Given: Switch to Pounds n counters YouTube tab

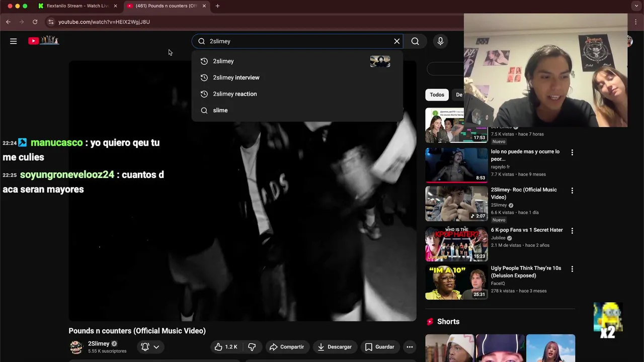Looking at the screenshot, I should (166, 6).
